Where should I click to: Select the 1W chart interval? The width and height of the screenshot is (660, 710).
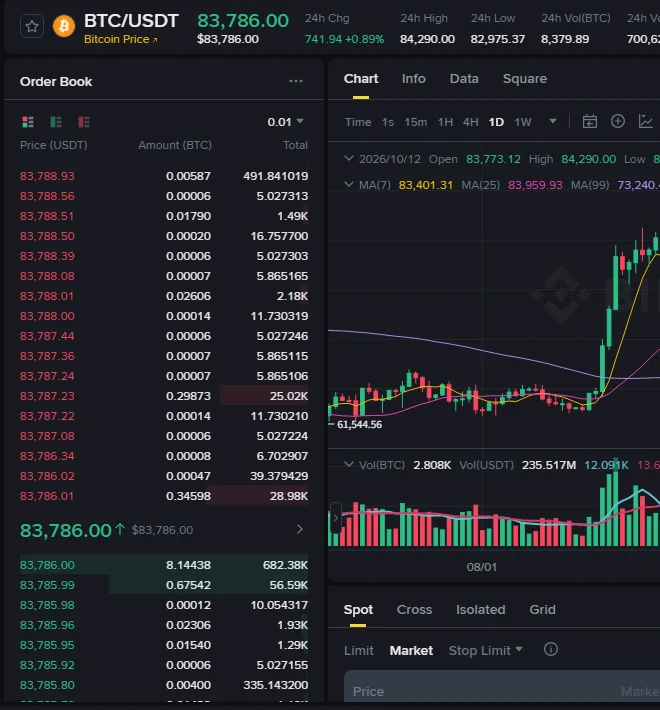(523, 122)
